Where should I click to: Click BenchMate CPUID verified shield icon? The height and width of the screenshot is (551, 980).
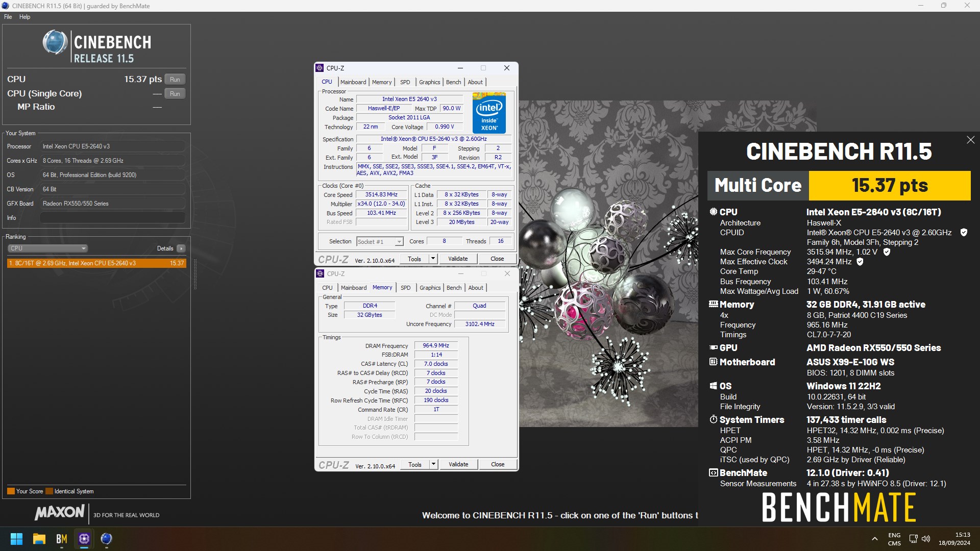coord(964,233)
